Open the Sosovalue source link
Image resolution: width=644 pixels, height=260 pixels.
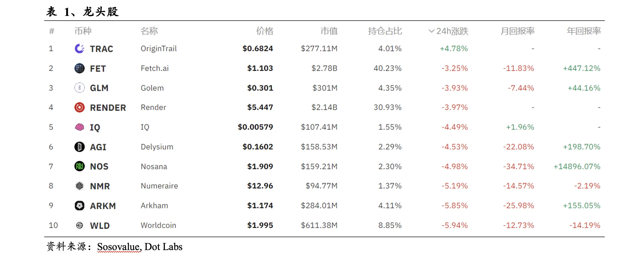coord(118,247)
